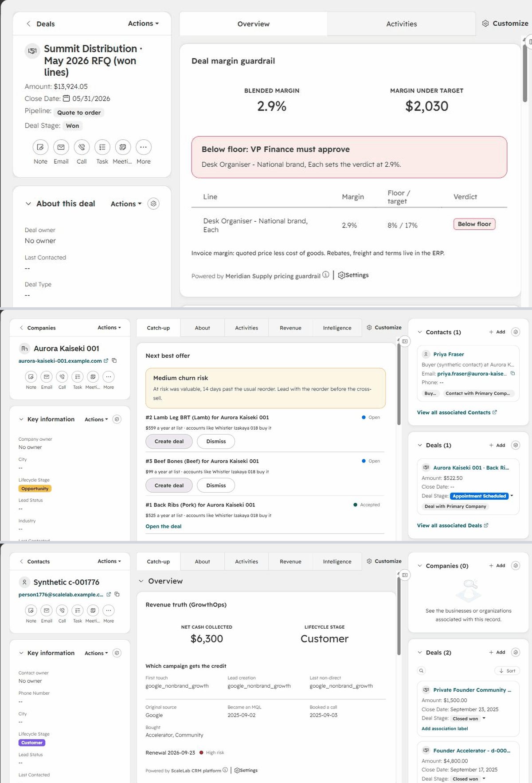Image resolution: width=532 pixels, height=783 pixels.
Task: Switch to the Activities tab on deal record
Action: click(x=401, y=24)
